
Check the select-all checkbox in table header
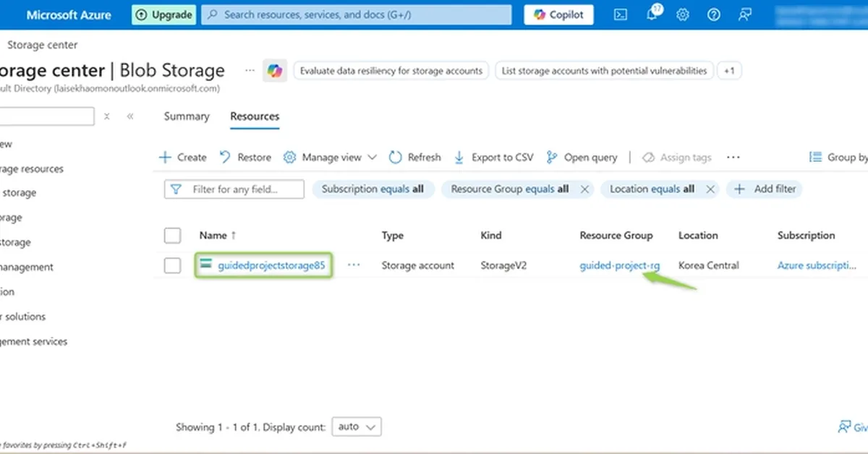tap(172, 235)
